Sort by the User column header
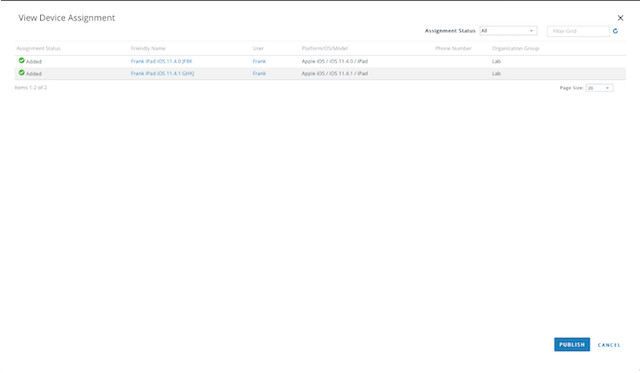The height and width of the screenshot is (373, 640). pyautogui.click(x=258, y=48)
